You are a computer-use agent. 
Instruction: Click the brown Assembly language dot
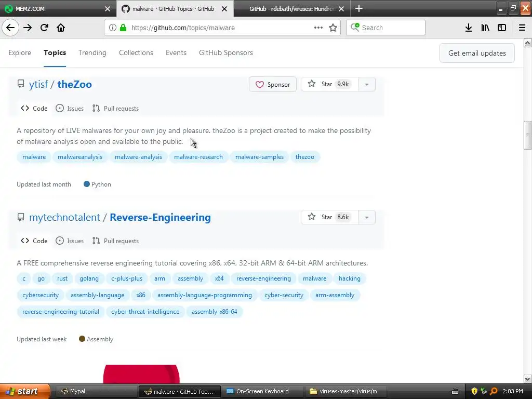click(82, 339)
